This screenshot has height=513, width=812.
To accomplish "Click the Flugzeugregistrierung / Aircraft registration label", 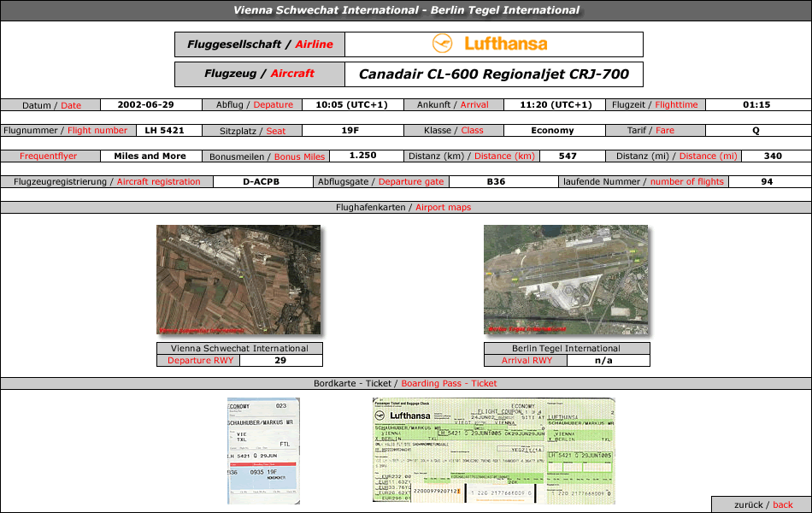I will 107,182.
